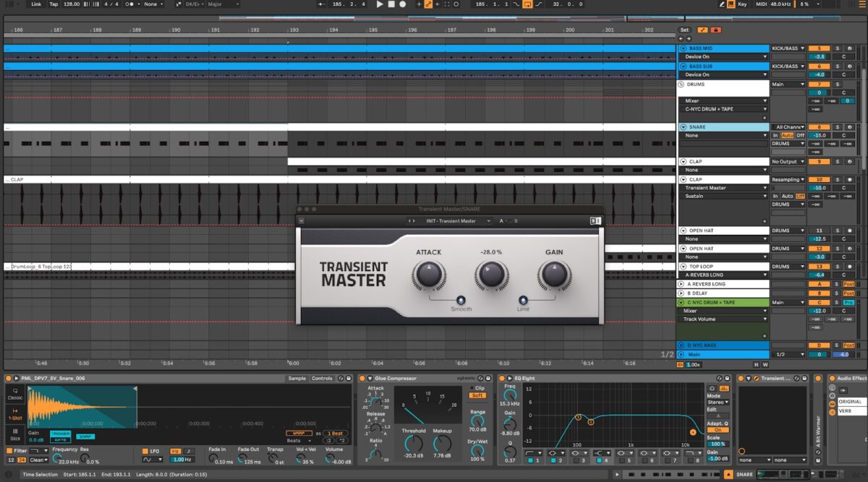The image size is (868, 482).
Task: Toggle the Key map mode button
Action: tap(743, 4)
